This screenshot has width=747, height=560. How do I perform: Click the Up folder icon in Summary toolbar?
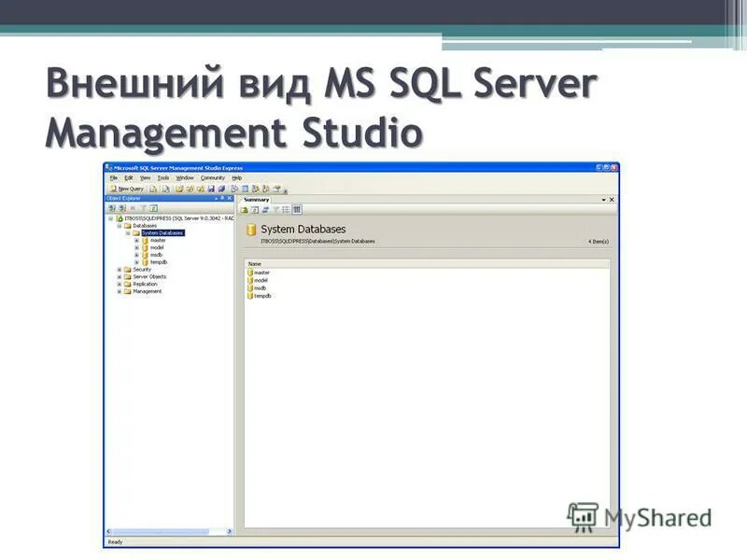point(244,209)
